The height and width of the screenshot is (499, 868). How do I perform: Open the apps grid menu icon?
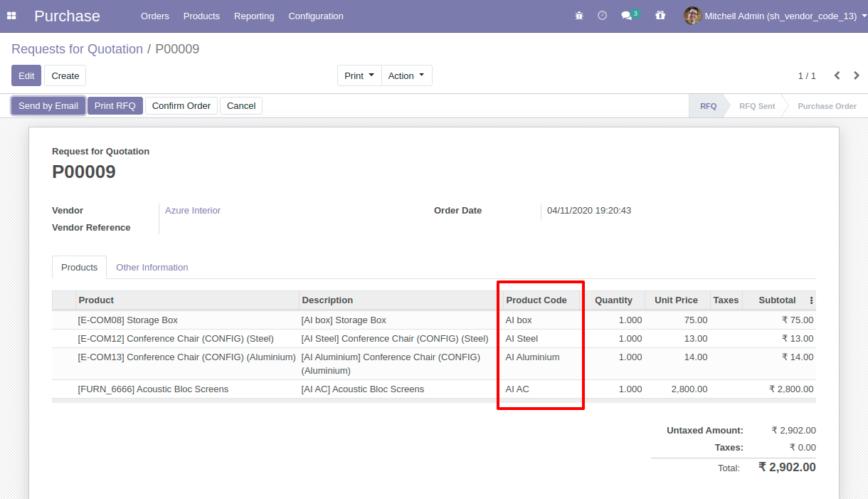(x=11, y=16)
